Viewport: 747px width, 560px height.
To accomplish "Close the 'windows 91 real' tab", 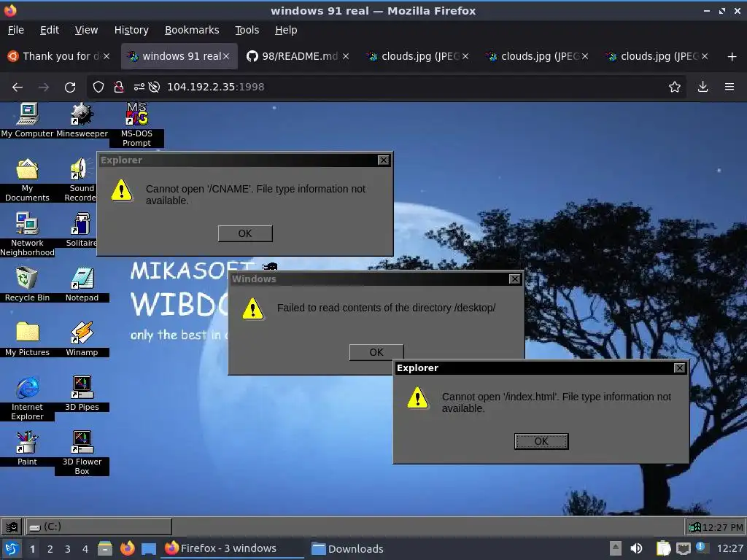I will tap(226, 56).
